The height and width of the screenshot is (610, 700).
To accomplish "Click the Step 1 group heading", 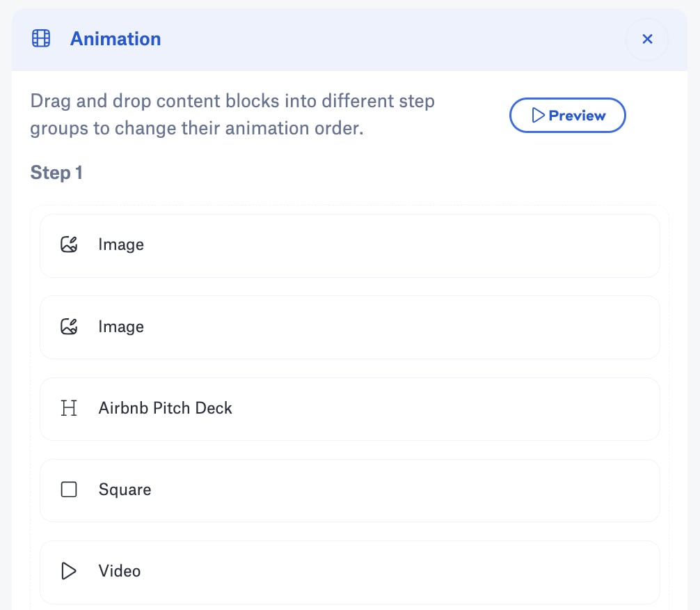I will pos(56,173).
